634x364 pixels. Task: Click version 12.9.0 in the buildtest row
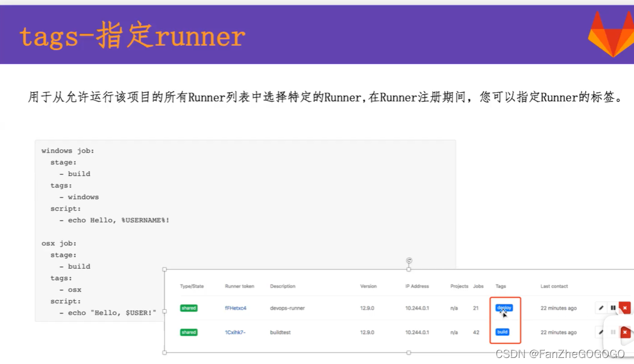367,333
